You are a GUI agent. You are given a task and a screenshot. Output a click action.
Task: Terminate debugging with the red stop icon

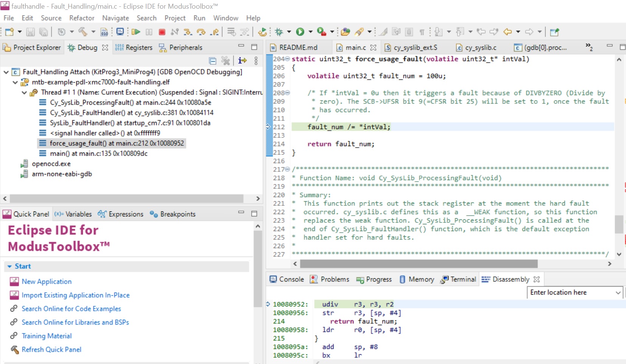click(162, 32)
